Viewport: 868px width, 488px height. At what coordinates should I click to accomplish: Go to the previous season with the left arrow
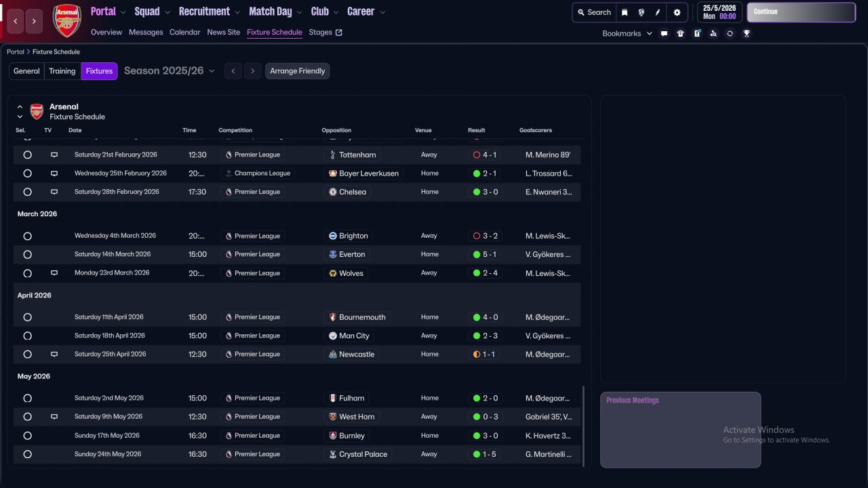(233, 71)
